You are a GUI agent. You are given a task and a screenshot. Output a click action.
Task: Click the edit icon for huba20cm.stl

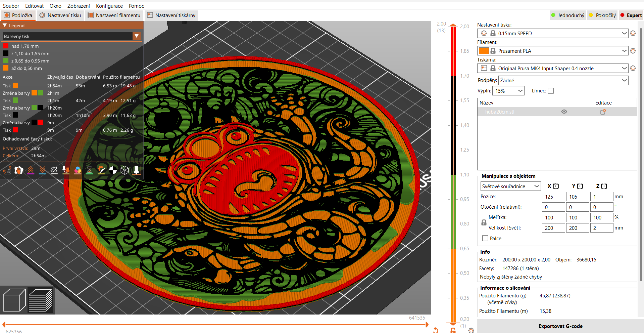point(603,112)
